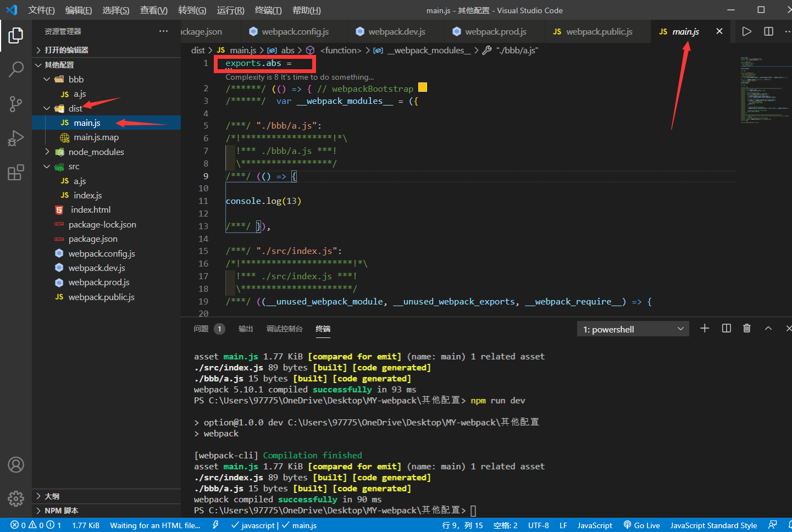Expand the 打开的编辑器 section

point(106,50)
